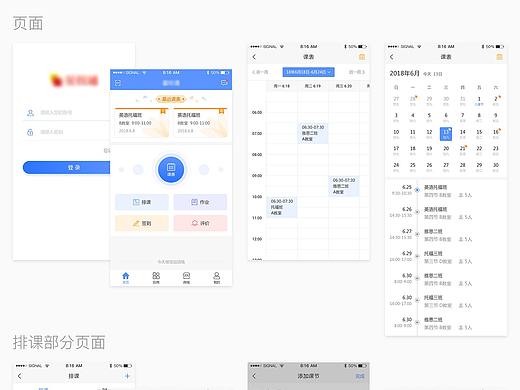Select date 14 in the June calendar
The height and width of the screenshot is (390, 520).
[x=463, y=134]
